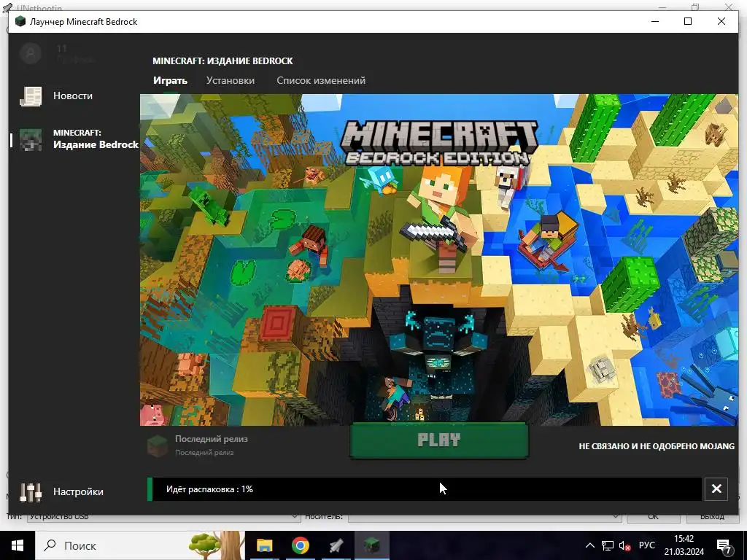Click 'НЕ СВЯЗАНО И НЕ ОДОБРЕНО MOJANG' text
The image size is (747, 560).
[657, 446]
